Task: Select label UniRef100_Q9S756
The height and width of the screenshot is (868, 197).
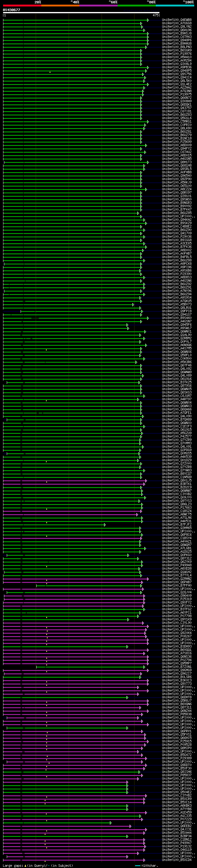Action: coord(177,74)
